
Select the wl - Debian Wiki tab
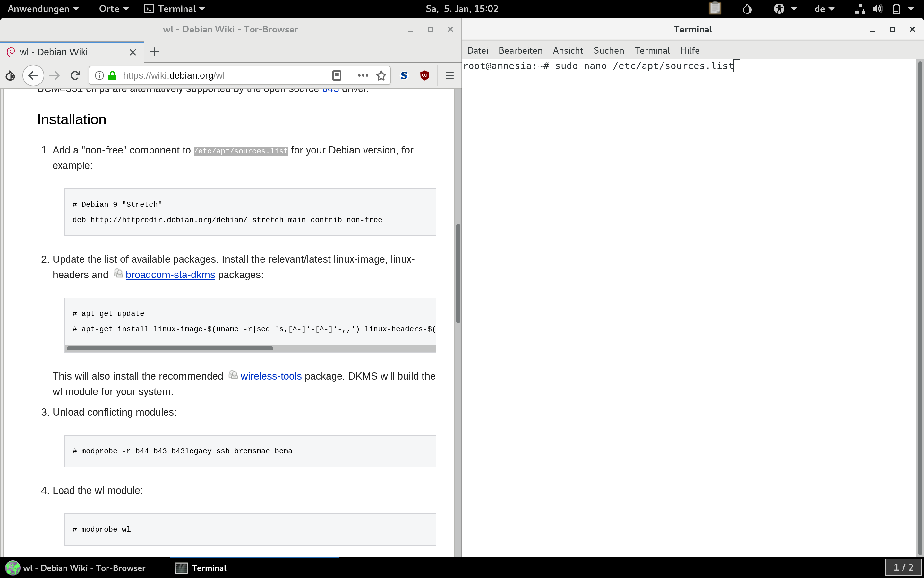point(72,52)
